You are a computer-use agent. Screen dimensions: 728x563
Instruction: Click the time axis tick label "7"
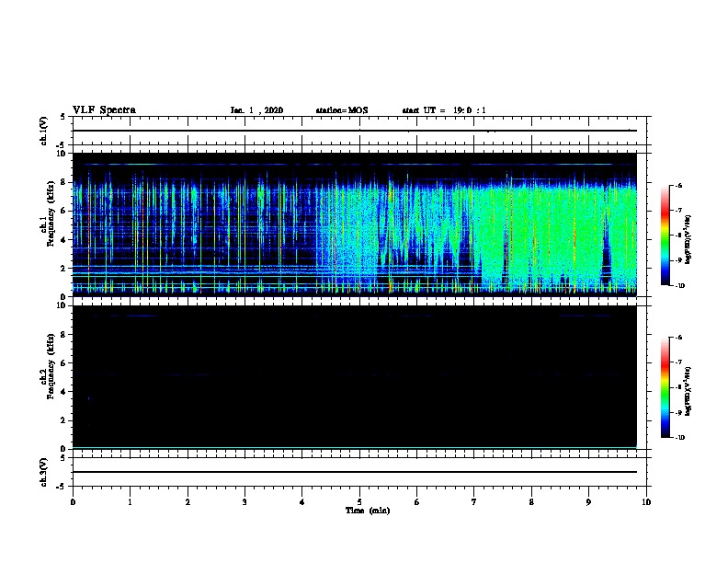[x=474, y=502]
